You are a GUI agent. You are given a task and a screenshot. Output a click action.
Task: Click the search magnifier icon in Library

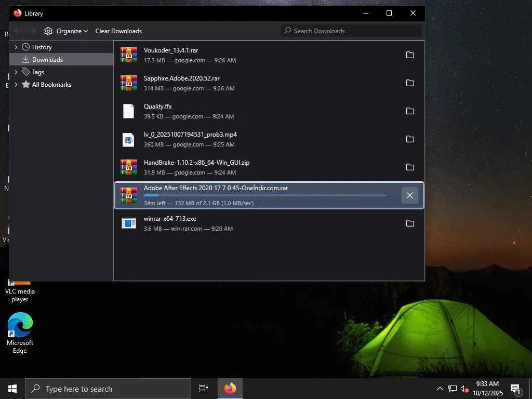tap(287, 31)
